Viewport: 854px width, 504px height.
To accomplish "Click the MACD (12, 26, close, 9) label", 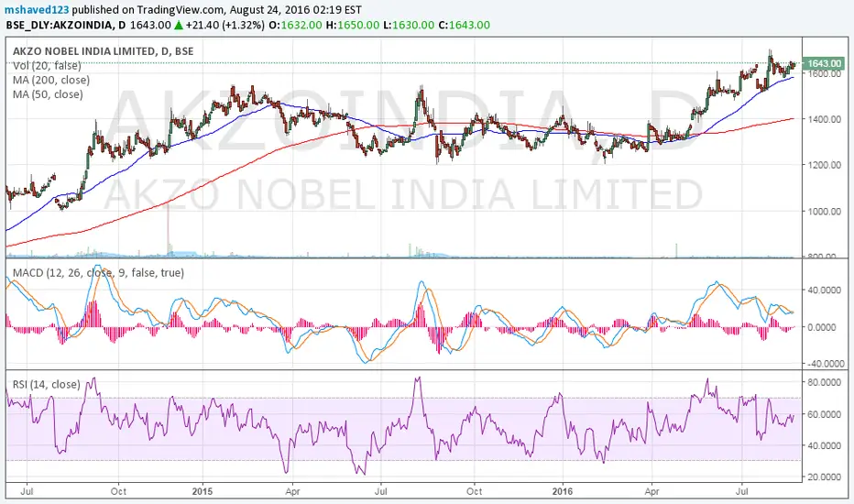I will pos(98,272).
